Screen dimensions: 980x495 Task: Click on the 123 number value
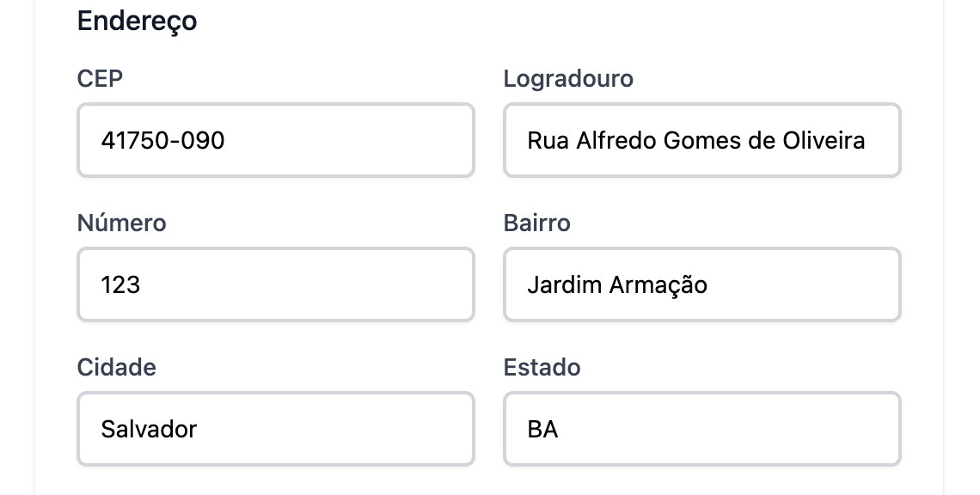(x=120, y=284)
